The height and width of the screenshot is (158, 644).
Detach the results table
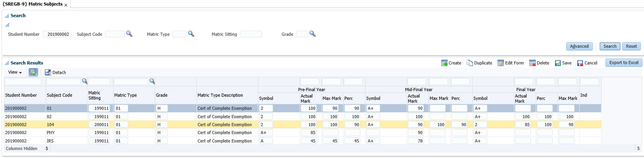[55, 72]
